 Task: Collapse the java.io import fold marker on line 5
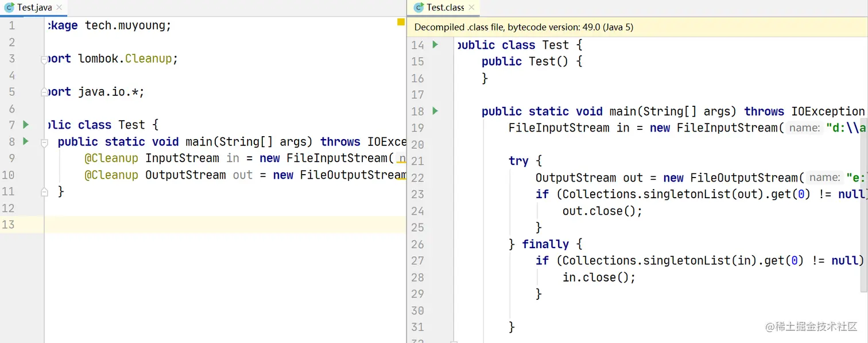44,92
